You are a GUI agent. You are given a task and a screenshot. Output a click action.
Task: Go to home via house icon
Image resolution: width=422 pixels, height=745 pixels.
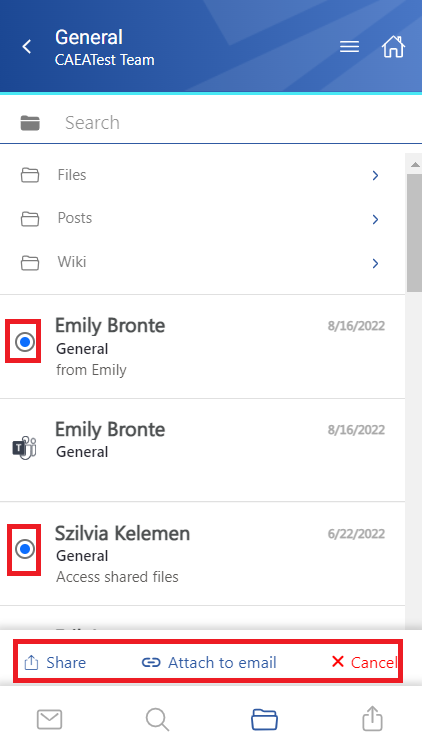point(393,47)
